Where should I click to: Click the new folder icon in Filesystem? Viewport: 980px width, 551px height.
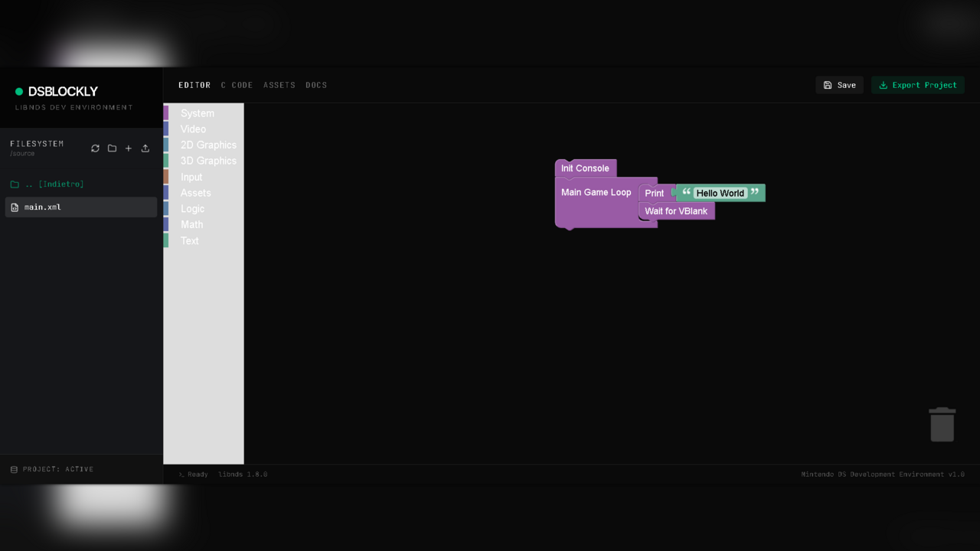[112, 148]
